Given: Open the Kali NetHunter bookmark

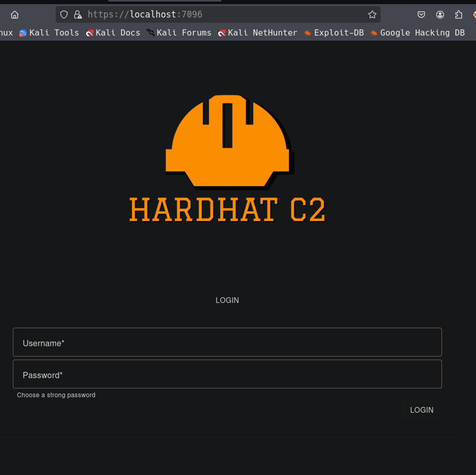Looking at the screenshot, I should (x=257, y=32).
